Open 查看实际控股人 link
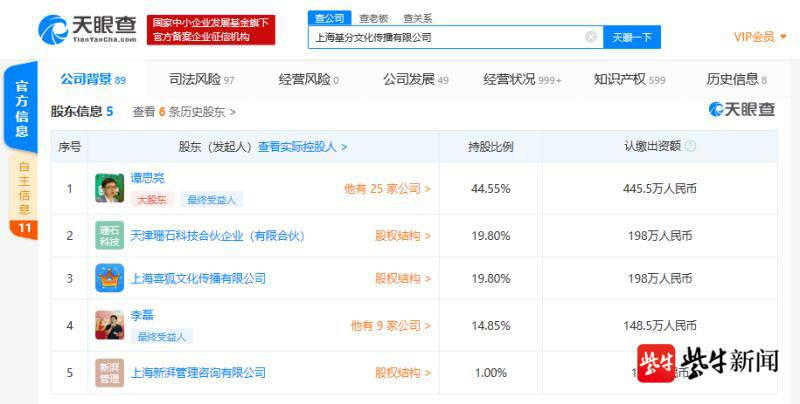The width and height of the screenshot is (800, 404). click(x=303, y=147)
